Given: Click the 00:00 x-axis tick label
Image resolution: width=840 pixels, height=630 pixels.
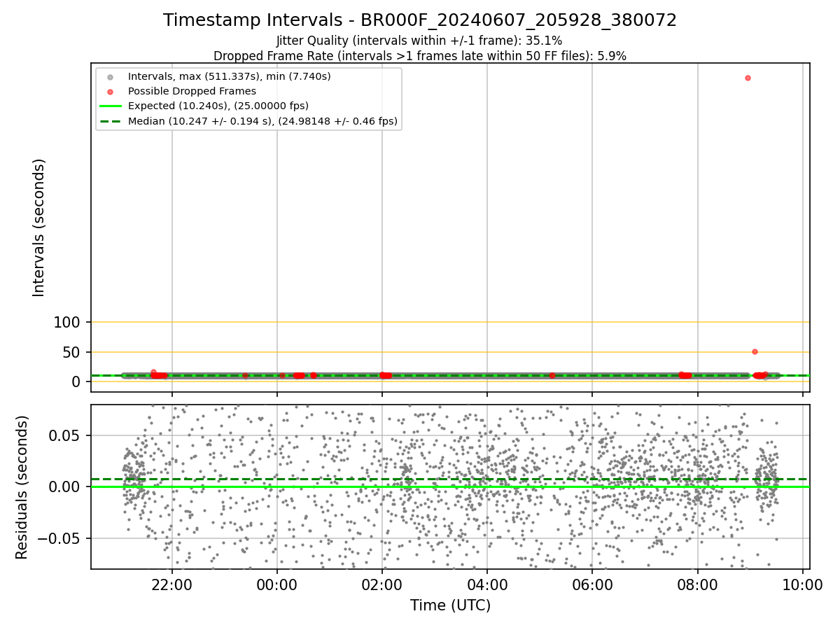Looking at the screenshot, I should pos(277,585).
